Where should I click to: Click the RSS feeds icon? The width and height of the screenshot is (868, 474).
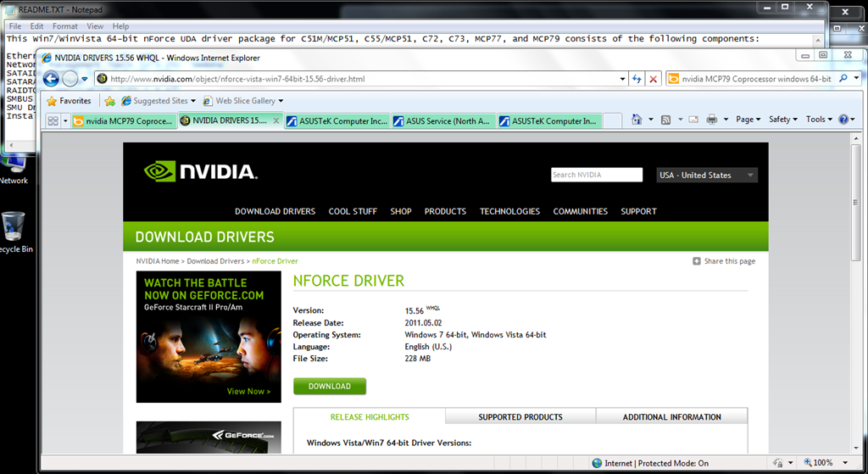(666, 120)
